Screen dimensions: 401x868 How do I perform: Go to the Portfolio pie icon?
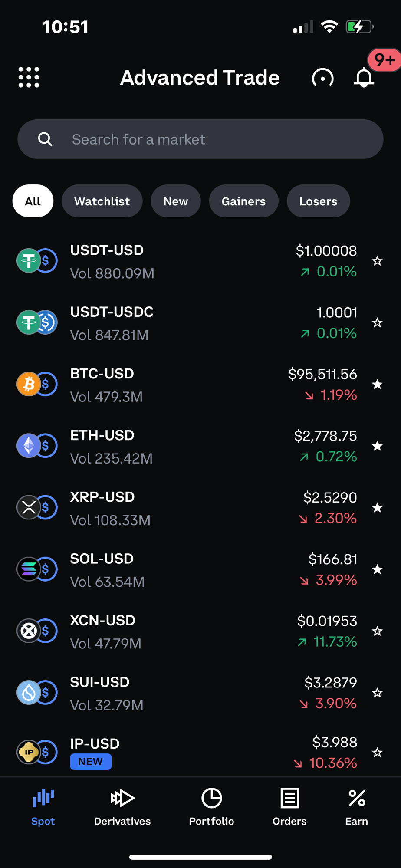click(x=211, y=798)
